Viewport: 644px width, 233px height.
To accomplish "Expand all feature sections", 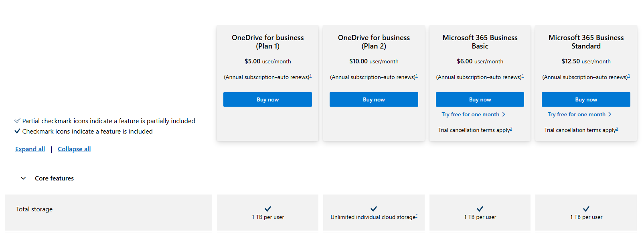I will coord(30,149).
